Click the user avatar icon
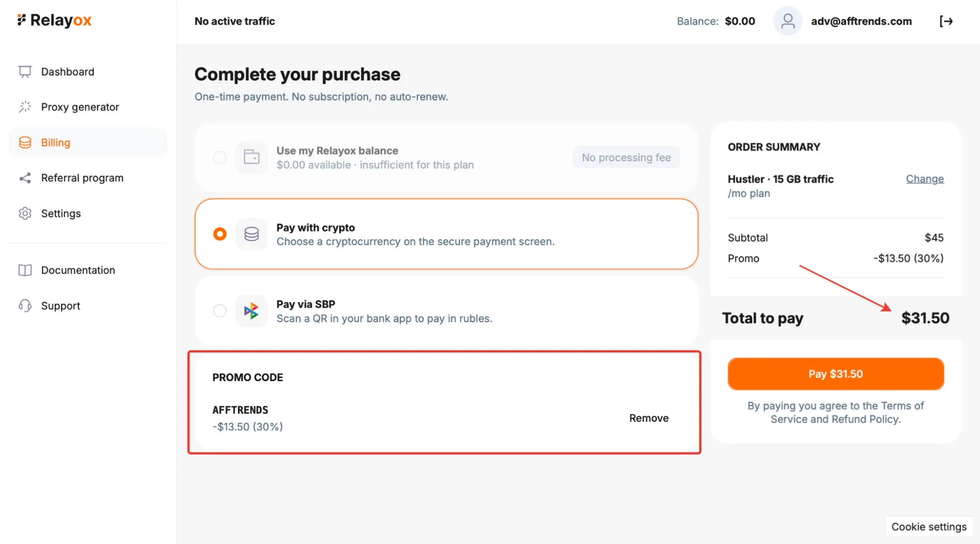This screenshot has width=980, height=544. (x=787, y=21)
